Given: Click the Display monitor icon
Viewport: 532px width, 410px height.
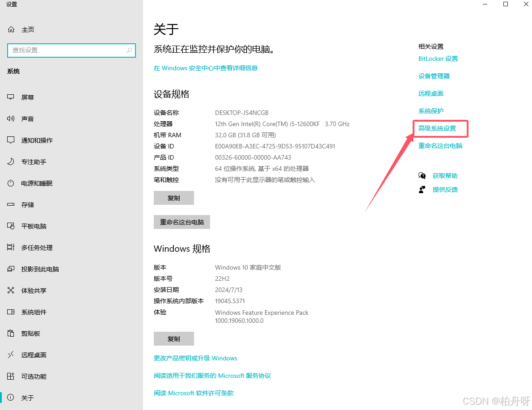Looking at the screenshot, I should pyautogui.click(x=11, y=97).
